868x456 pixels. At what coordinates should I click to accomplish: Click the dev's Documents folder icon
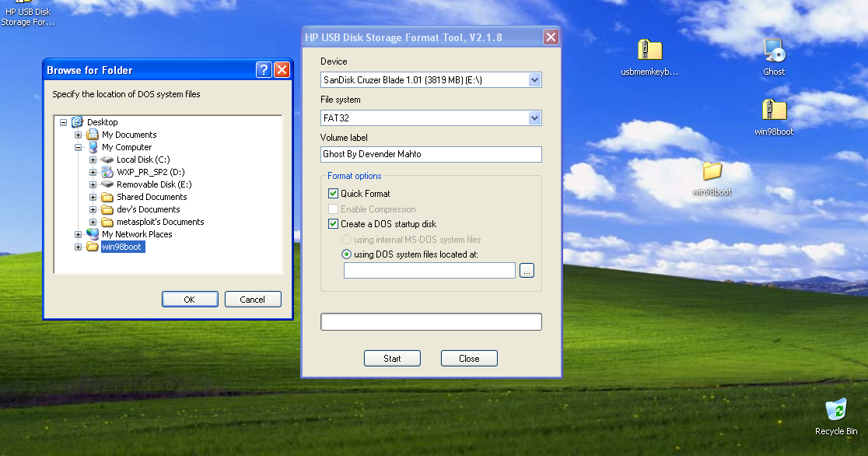[107, 209]
